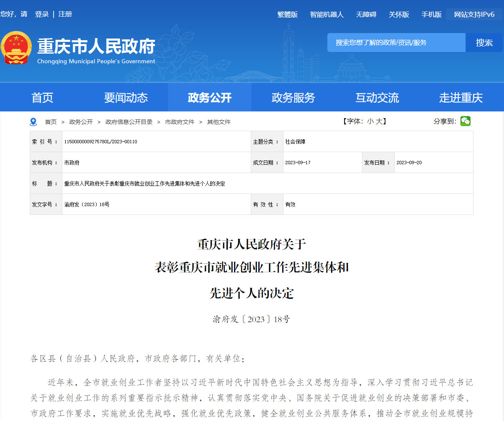504x421 pixels.
Task: Open the 智能机器人 smart robot link
Action: tap(327, 15)
